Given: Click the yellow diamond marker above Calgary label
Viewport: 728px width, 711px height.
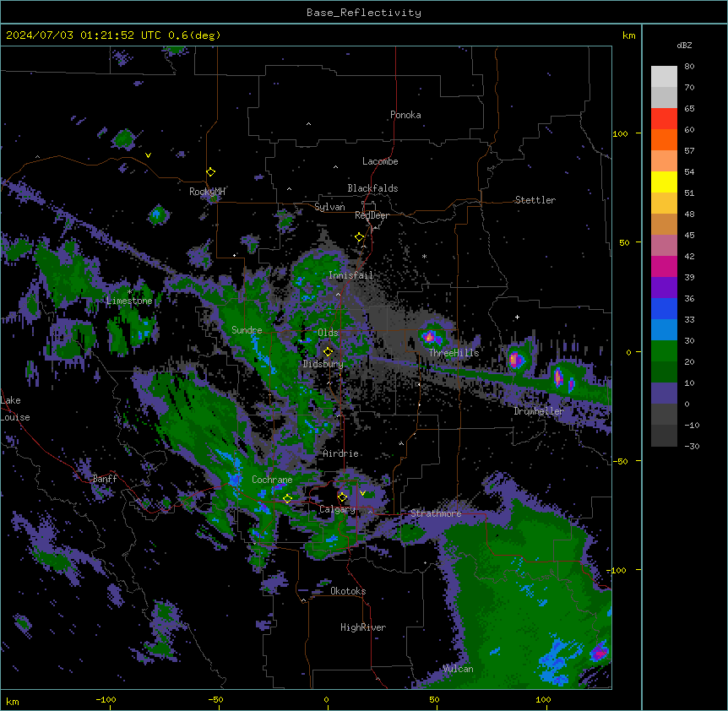Looking at the screenshot, I should pyautogui.click(x=342, y=497).
